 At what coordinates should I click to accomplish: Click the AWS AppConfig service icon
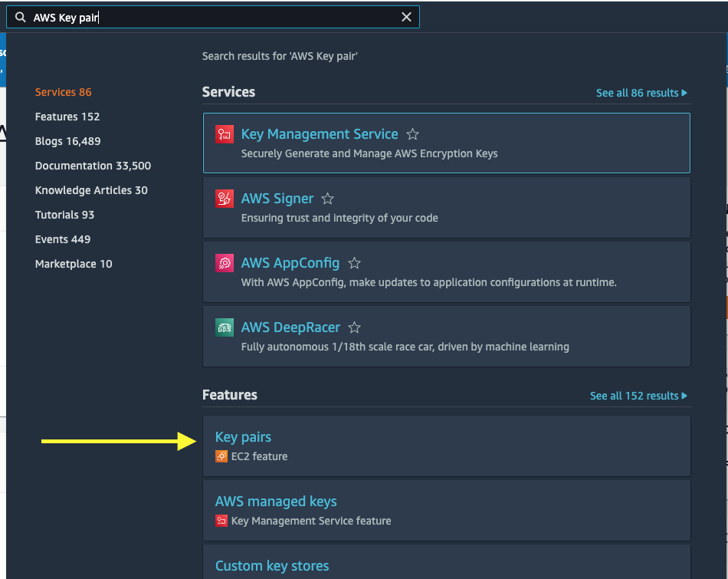tap(225, 262)
